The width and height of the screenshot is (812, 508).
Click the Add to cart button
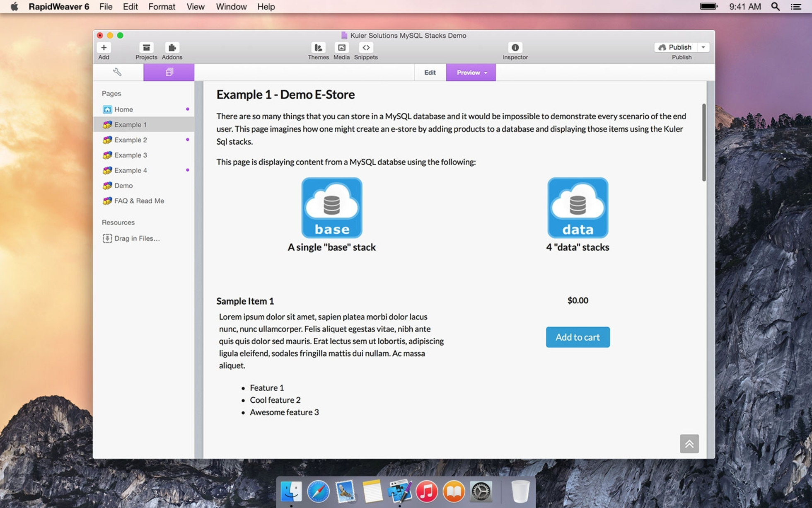pyautogui.click(x=578, y=337)
